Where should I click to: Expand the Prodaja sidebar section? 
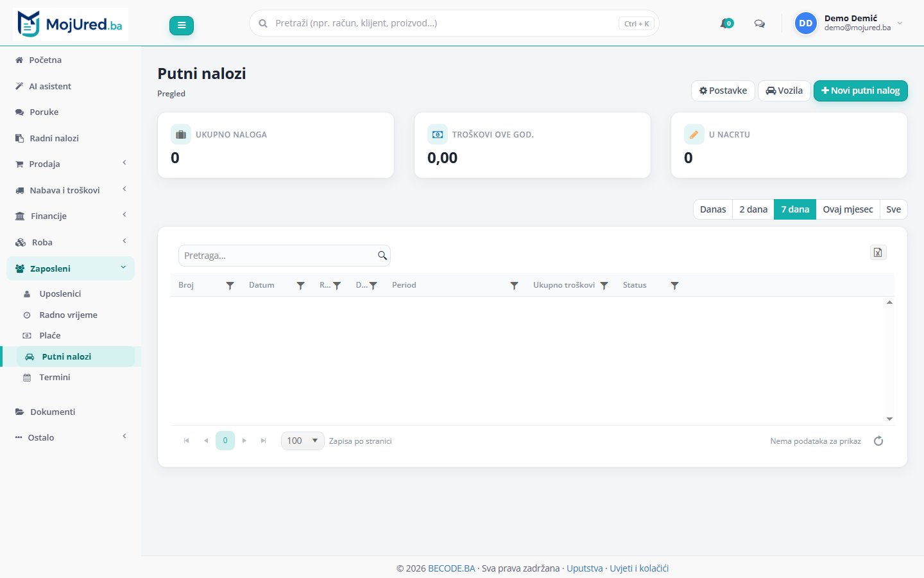point(71,164)
